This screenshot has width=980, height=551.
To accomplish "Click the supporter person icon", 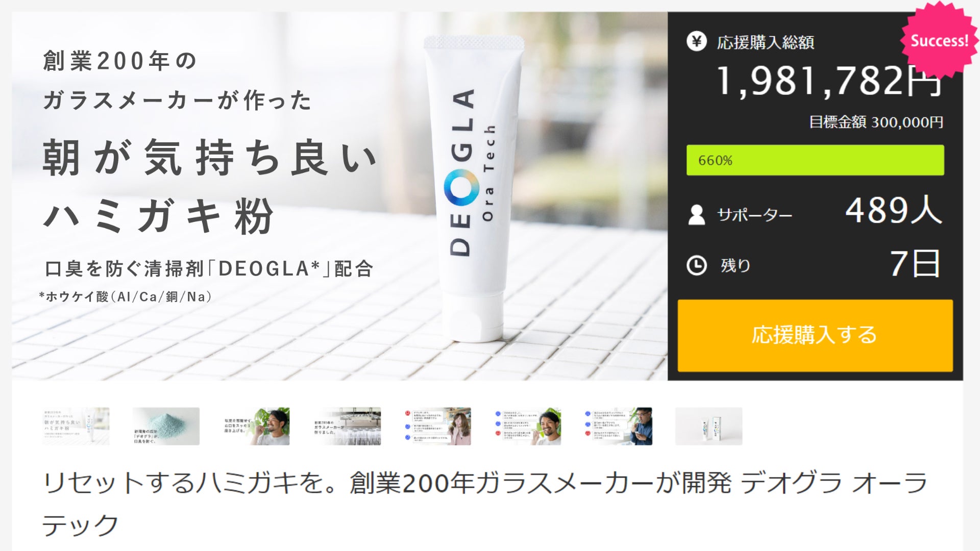I will click(x=696, y=215).
